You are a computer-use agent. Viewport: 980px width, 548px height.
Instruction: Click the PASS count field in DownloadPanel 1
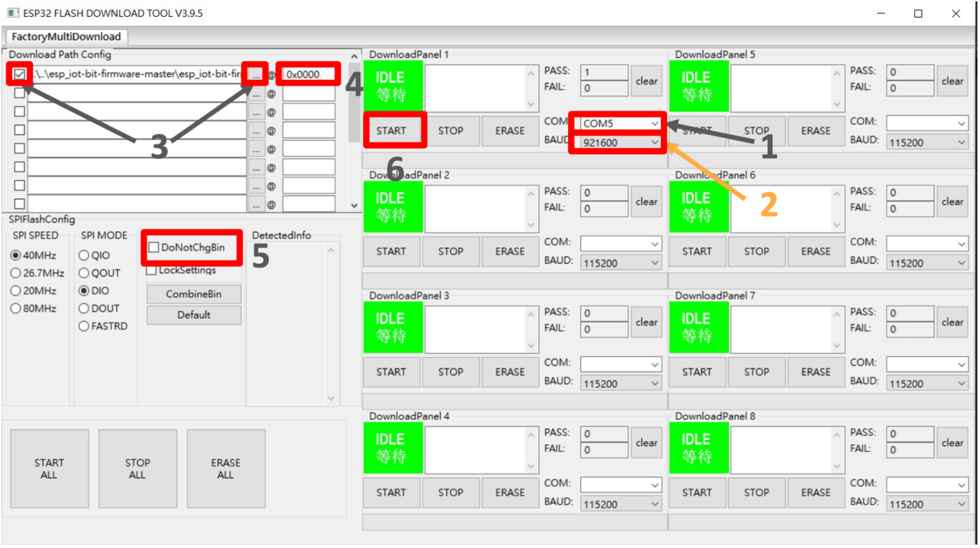[604, 72]
